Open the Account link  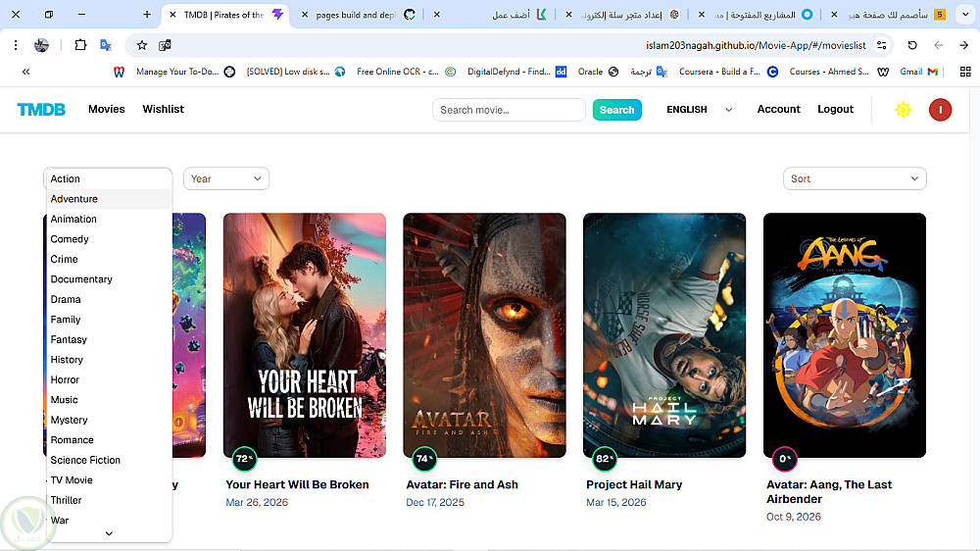pos(779,110)
